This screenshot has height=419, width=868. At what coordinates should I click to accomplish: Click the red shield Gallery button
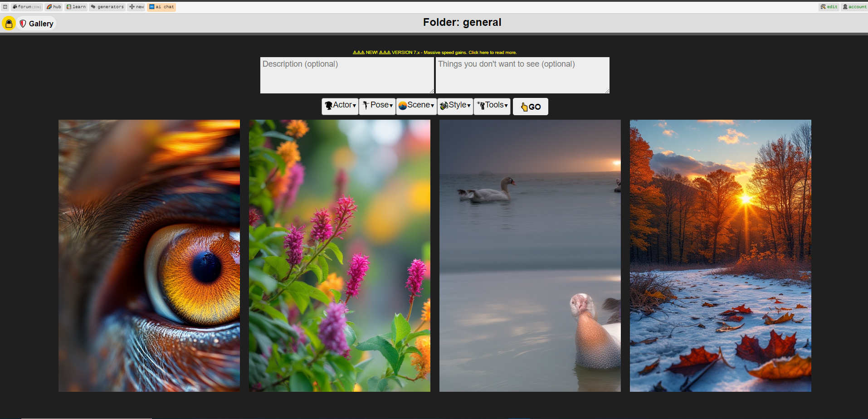[x=37, y=24]
